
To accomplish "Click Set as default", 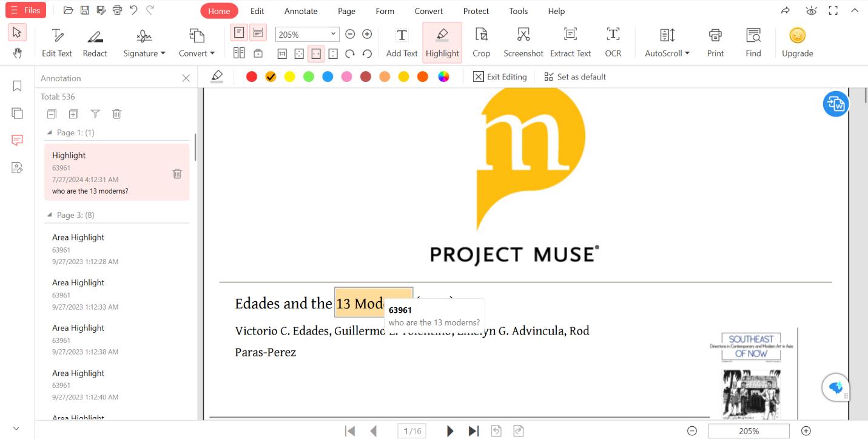I will pyautogui.click(x=575, y=77).
